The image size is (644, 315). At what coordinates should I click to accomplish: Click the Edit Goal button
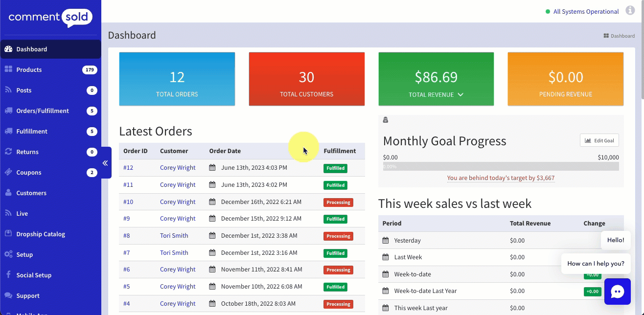click(x=599, y=140)
